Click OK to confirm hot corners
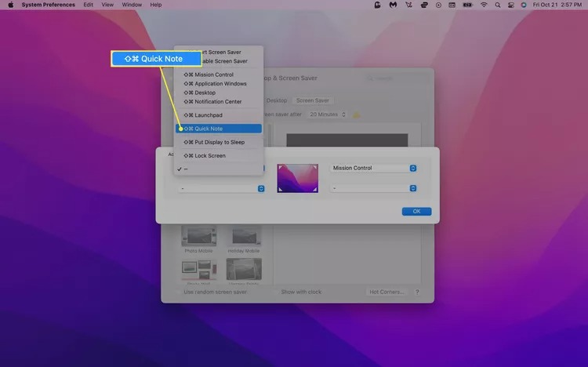The image size is (588, 367). pyautogui.click(x=416, y=212)
